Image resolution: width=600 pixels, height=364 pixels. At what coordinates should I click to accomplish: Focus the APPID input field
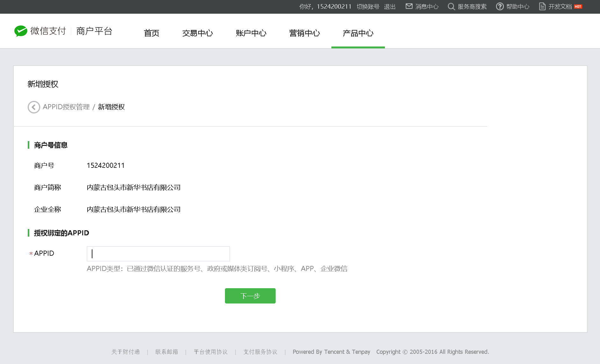(158, 254)
